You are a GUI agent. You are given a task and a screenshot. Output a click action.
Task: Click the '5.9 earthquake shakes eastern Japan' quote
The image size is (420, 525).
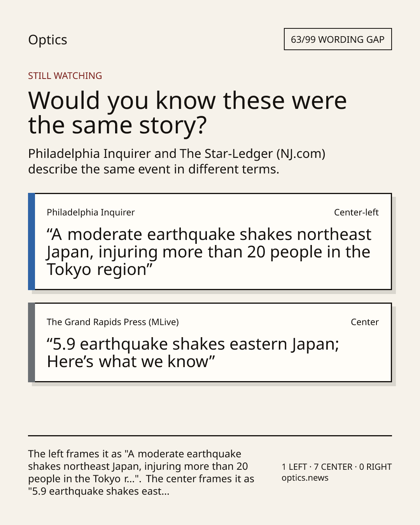coord(193,344)
